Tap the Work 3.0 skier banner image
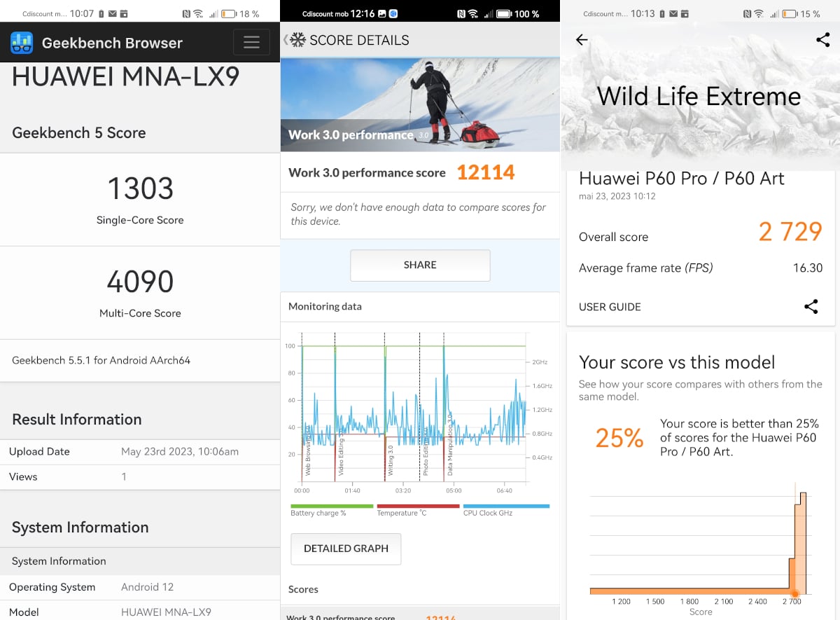Image resolution: width=840 pixels, height=620 pixels. tap(420, 104)
